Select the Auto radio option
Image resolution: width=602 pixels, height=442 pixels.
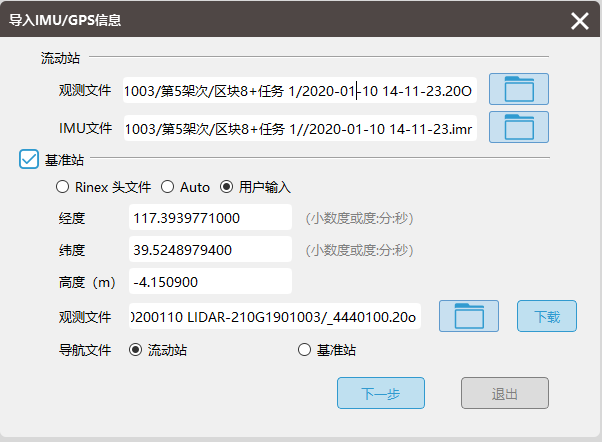[167, 187]
